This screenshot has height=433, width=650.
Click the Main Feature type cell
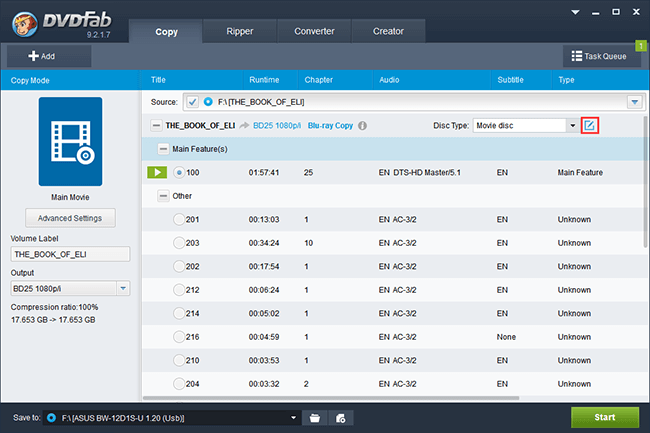(x=580, y=172)
